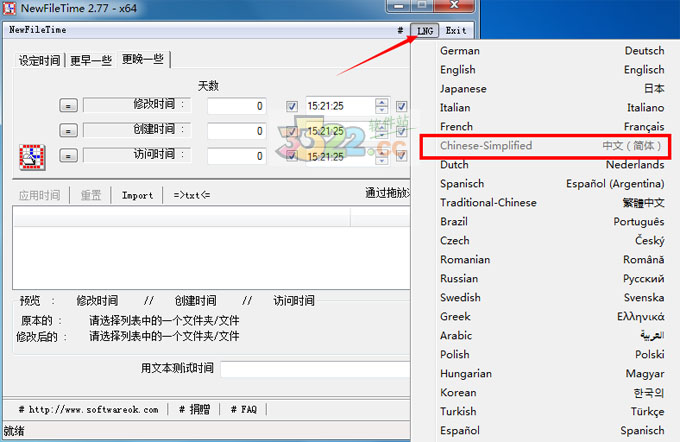This screenshot has width=680, height=442.
Task: Click the 应用时间 button
Action: [x=39, y=195]
